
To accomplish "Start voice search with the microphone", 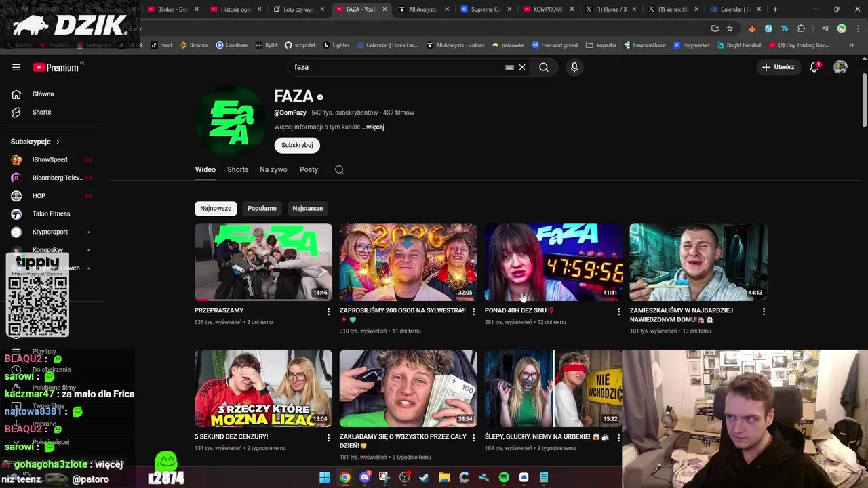I will point(574,67).
